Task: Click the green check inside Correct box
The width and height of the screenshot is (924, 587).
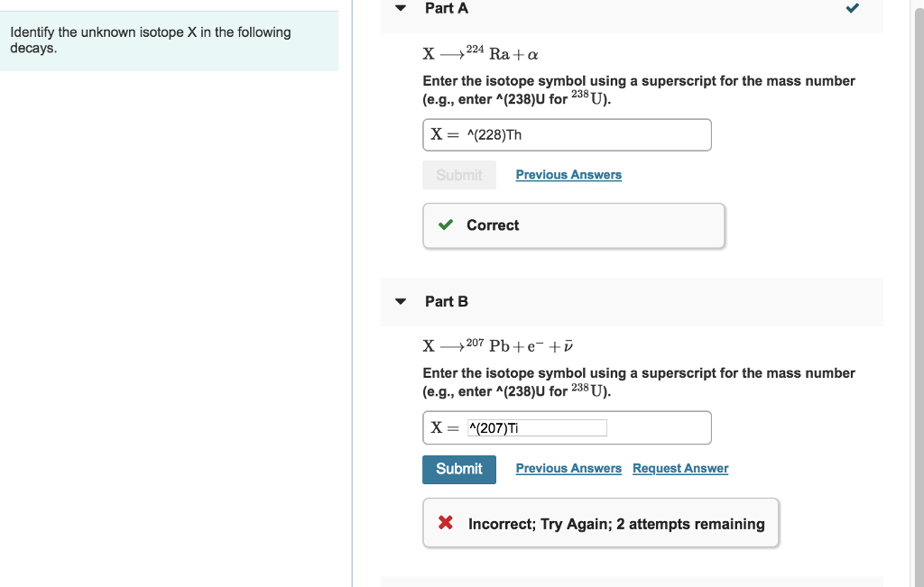Action: (445, 225)
